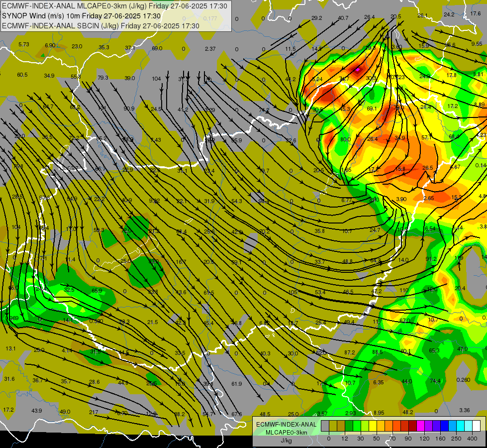Select the cyan swatch in the legend
The height and width of the screenshot is (448, 487).
pos(460,426)
